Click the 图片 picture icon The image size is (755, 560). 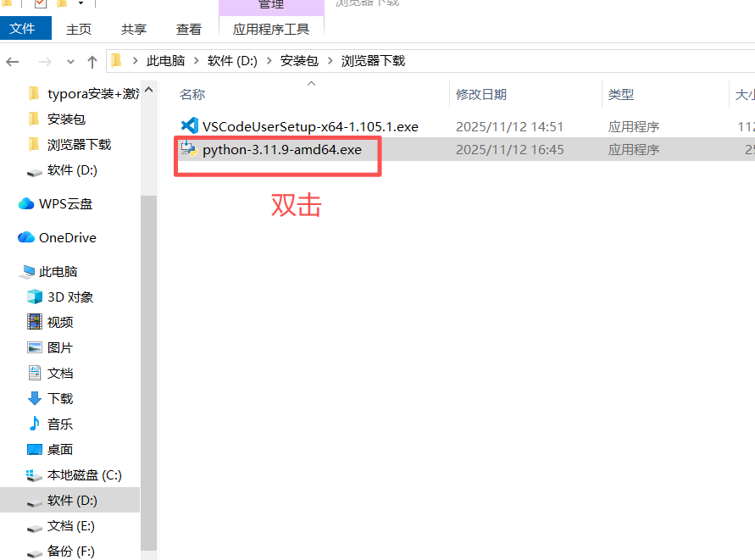tap(35, 347)
